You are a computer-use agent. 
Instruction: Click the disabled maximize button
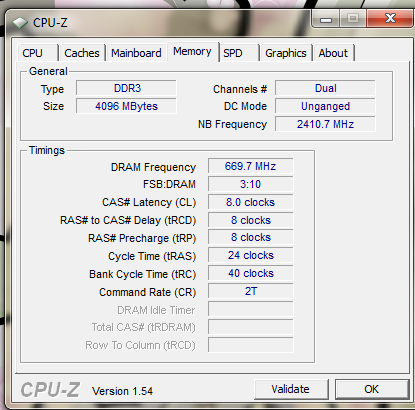pos(353,19)
